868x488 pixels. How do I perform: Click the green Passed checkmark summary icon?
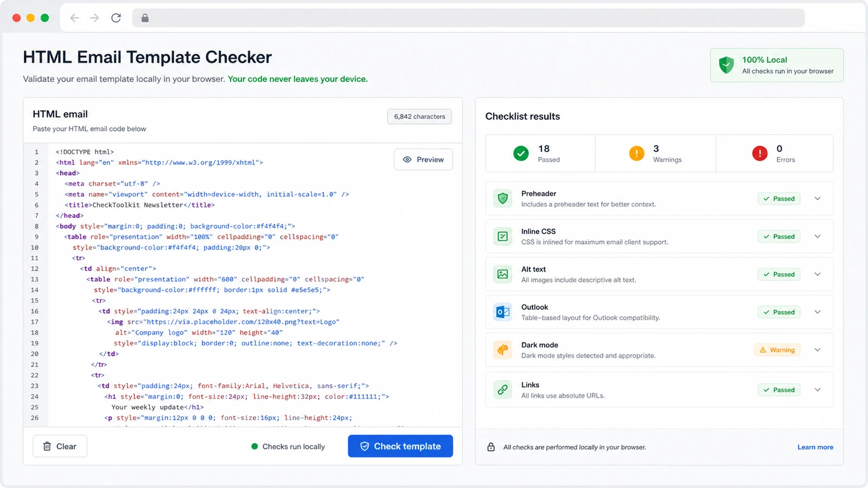coord(521,153)
